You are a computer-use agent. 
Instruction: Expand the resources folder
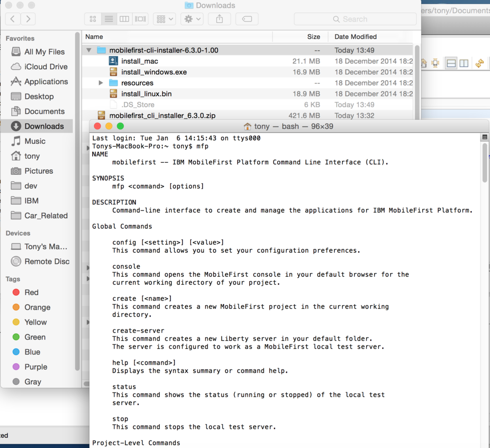coord(101,83)
